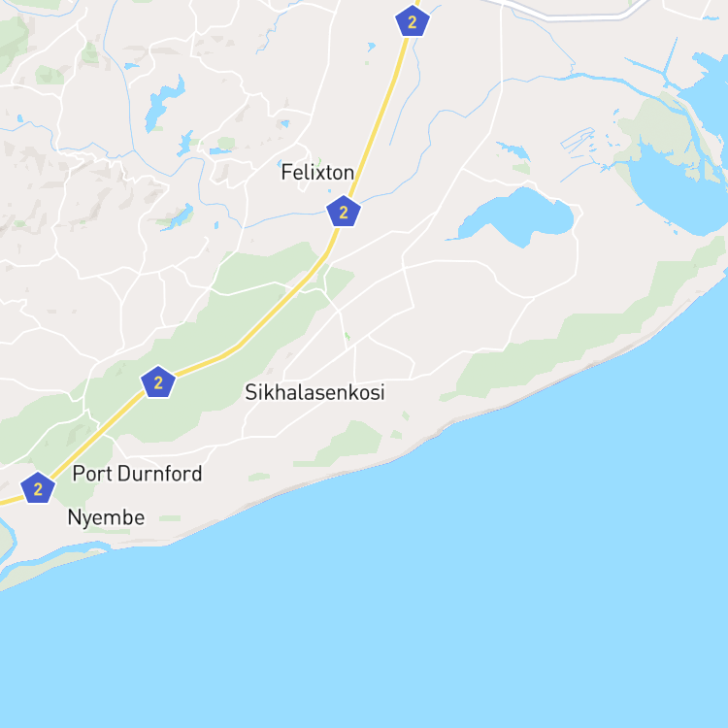Select the river estuary below Nyembe
Screen dimensions: 728x728
(51, 555)
